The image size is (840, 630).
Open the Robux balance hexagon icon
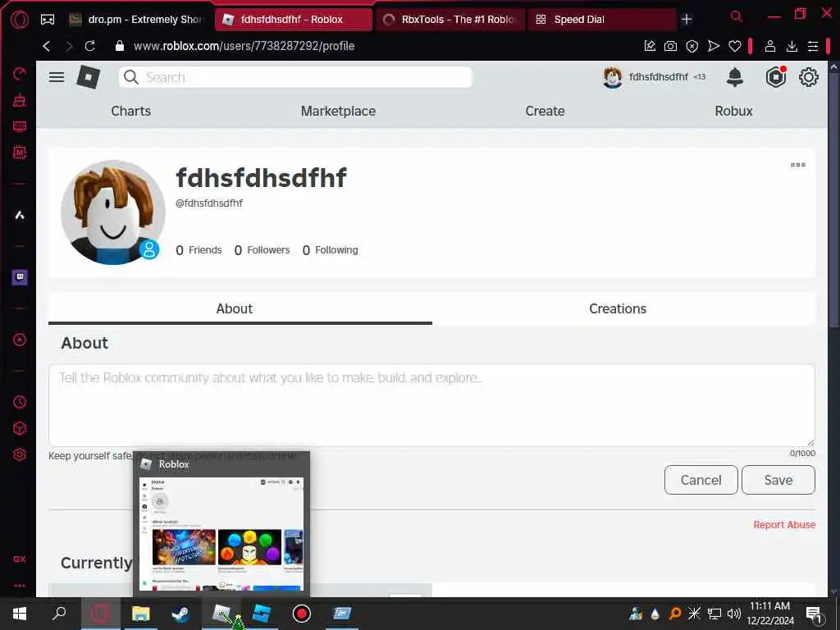[775, 77]
